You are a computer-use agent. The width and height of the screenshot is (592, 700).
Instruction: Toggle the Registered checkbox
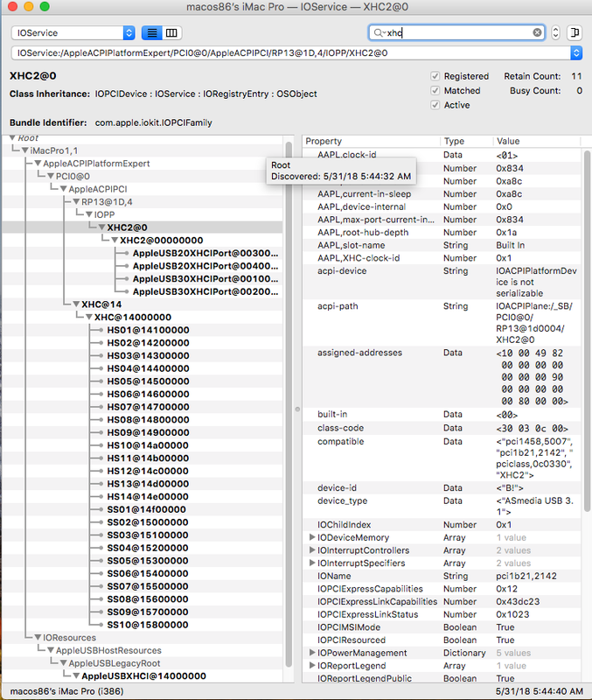(x=435, y=76)
